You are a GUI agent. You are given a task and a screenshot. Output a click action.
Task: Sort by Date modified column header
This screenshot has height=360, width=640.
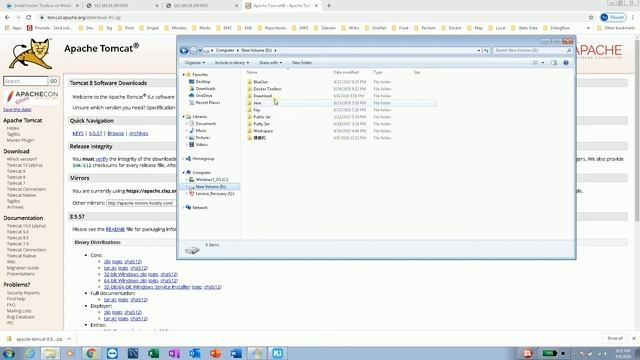[346, 72]
